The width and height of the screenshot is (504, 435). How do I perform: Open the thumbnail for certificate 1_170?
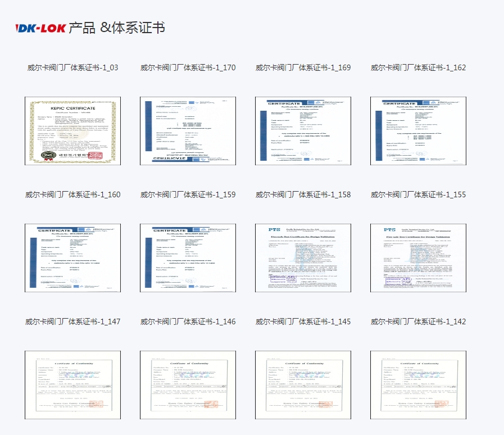pos(188,131)
